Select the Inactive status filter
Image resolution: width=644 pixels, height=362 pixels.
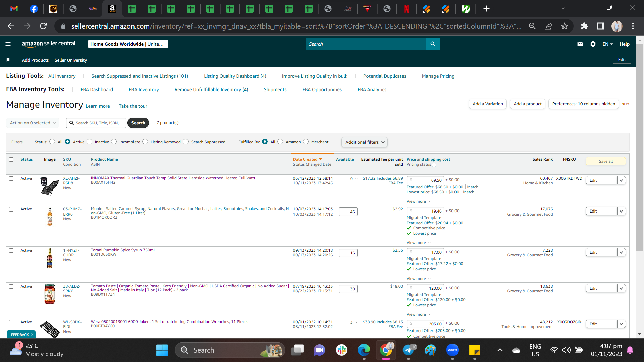[x=89, y=142]
